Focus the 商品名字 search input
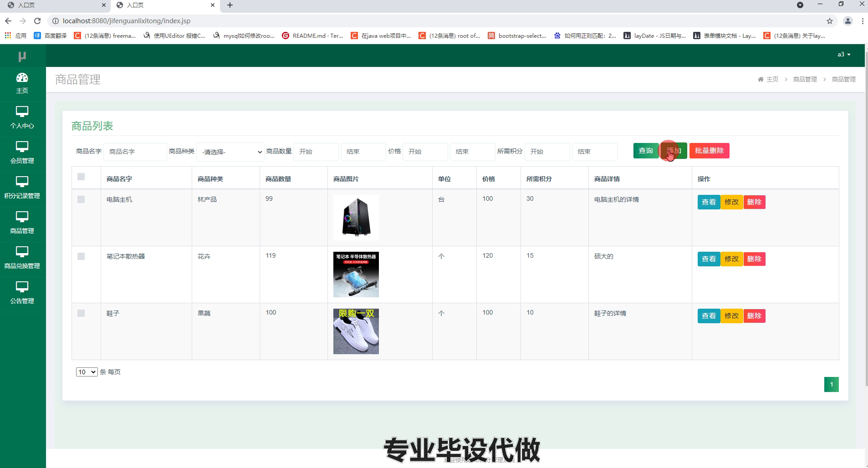Image resolution: width=868 pixels, height=468 pixels. pos(135,152)
